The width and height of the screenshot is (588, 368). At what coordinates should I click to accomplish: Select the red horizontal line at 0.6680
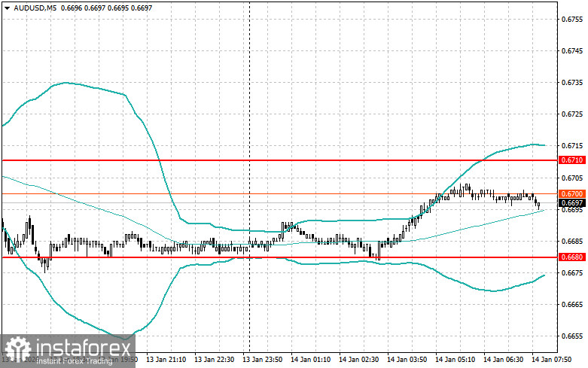280,257
